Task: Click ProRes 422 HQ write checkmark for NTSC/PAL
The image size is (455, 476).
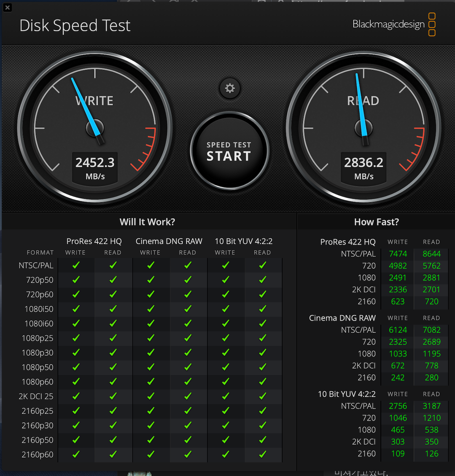Action: (x=76, y=265)
